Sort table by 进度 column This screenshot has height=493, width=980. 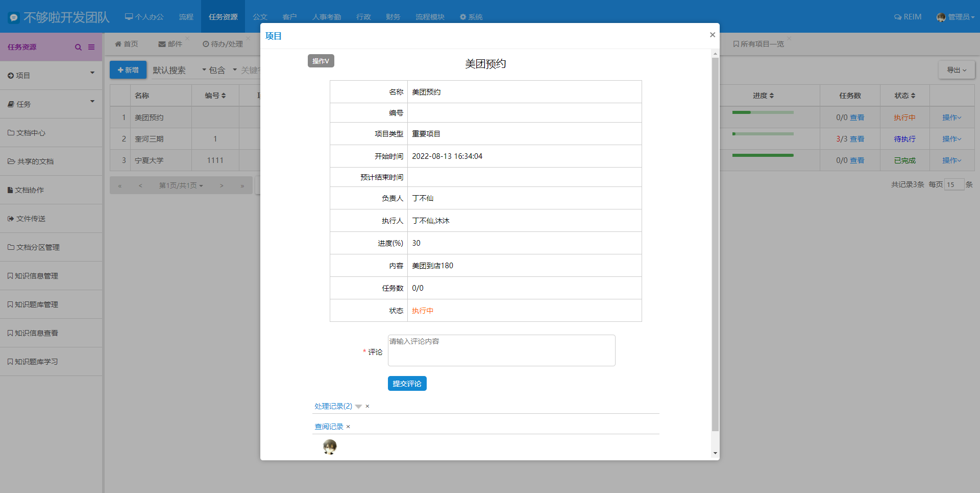click(763, 96)
